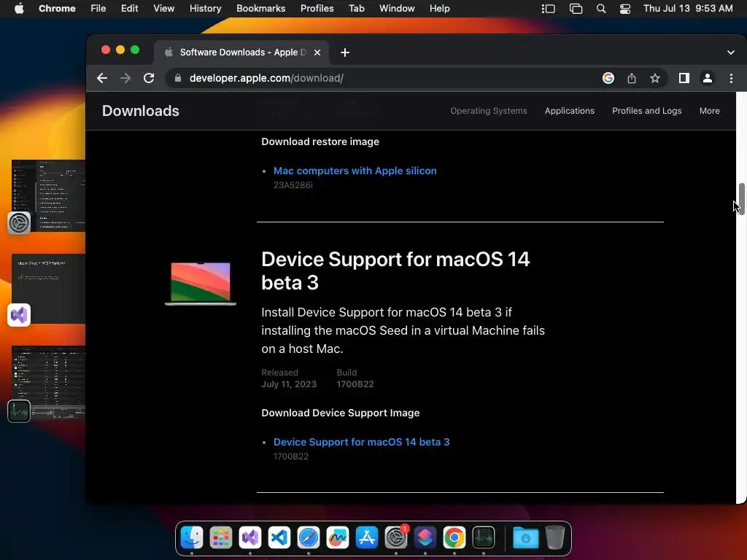Select the Software Downloads tab
This screenshot has width=747, height=560.
tap(241, 52)
